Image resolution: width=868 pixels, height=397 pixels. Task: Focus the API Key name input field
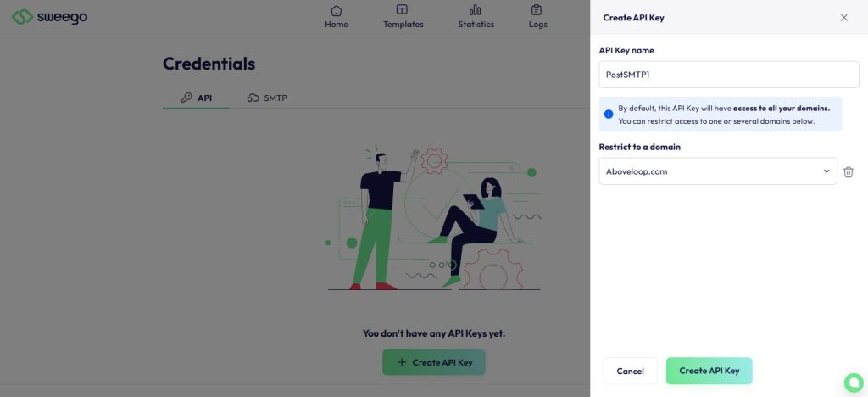(x=728, y=74)
